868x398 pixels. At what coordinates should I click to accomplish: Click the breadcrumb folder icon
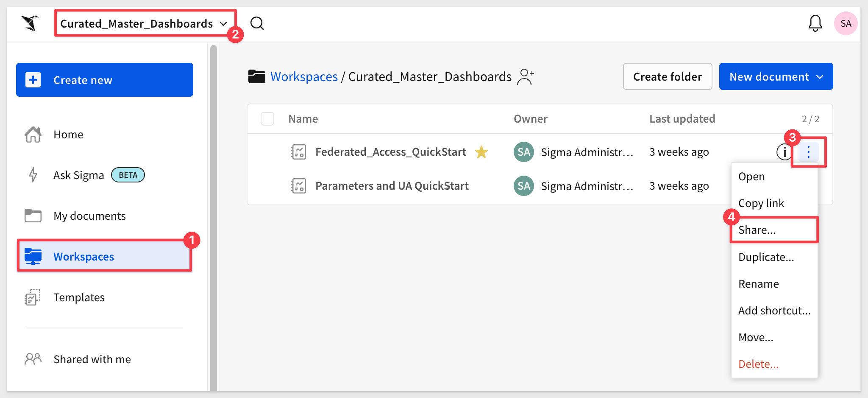pyautogui.click(x=257, y=76)
